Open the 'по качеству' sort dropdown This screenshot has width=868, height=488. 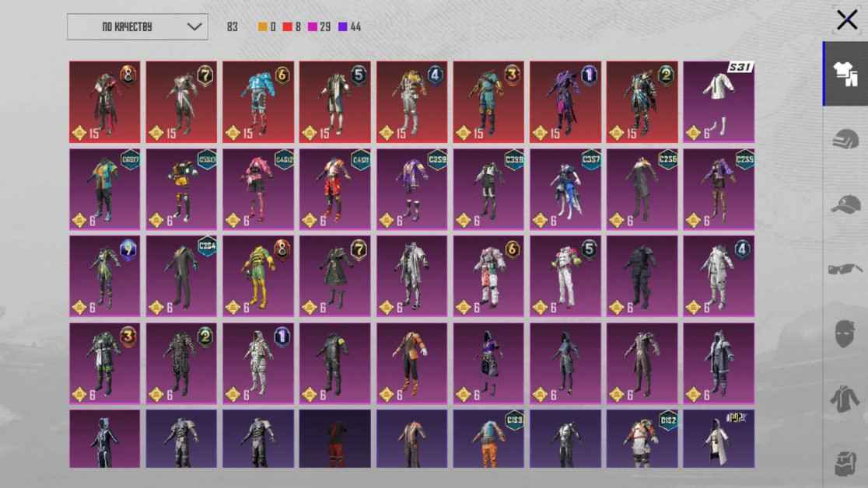pos(138,26)
